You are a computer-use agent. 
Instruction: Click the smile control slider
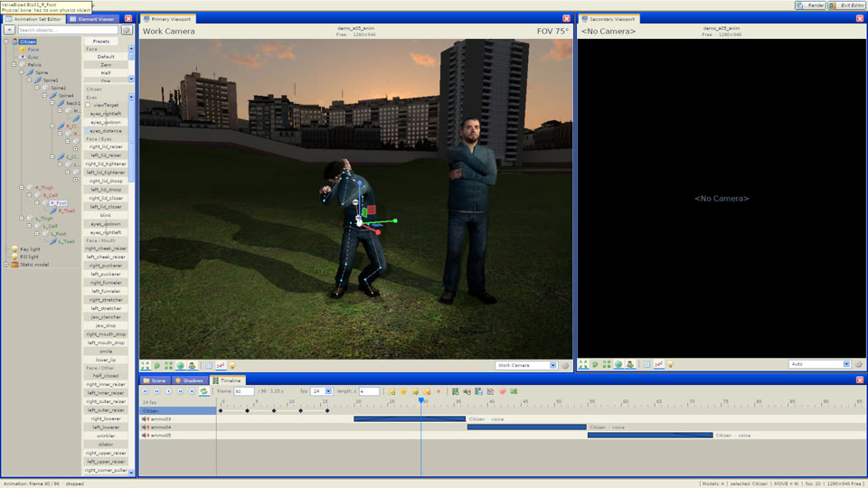pos(106,351)
